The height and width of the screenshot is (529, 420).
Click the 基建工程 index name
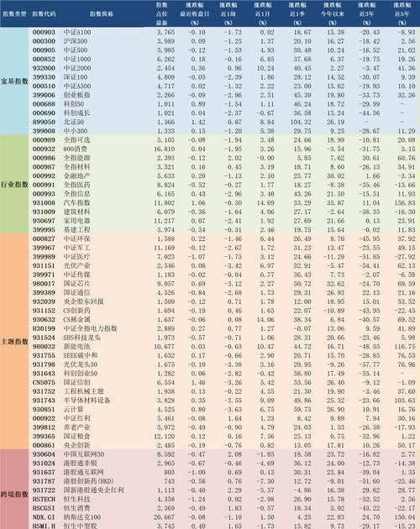(77, 230)
